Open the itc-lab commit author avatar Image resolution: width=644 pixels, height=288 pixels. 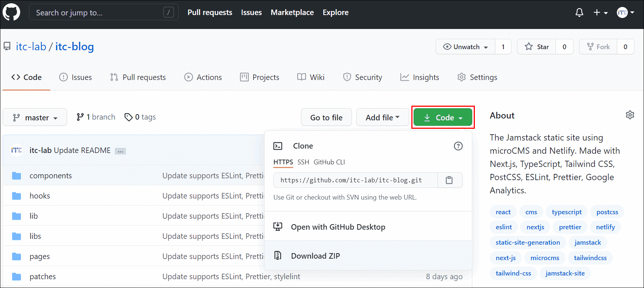(x=17, y=150)
